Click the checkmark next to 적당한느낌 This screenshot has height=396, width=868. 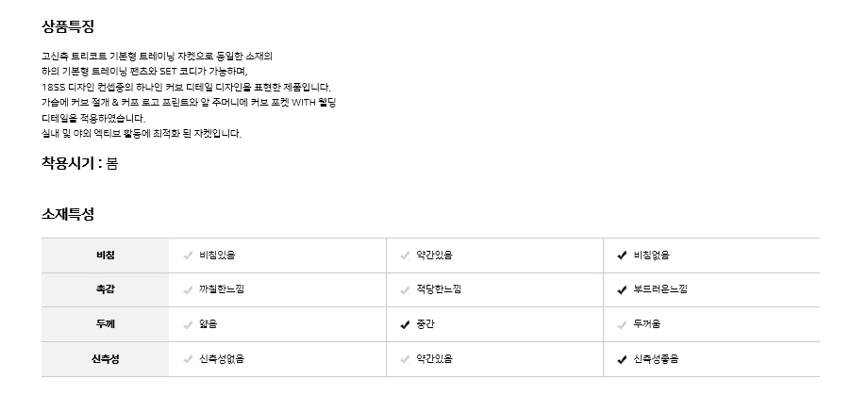(405, 289)
